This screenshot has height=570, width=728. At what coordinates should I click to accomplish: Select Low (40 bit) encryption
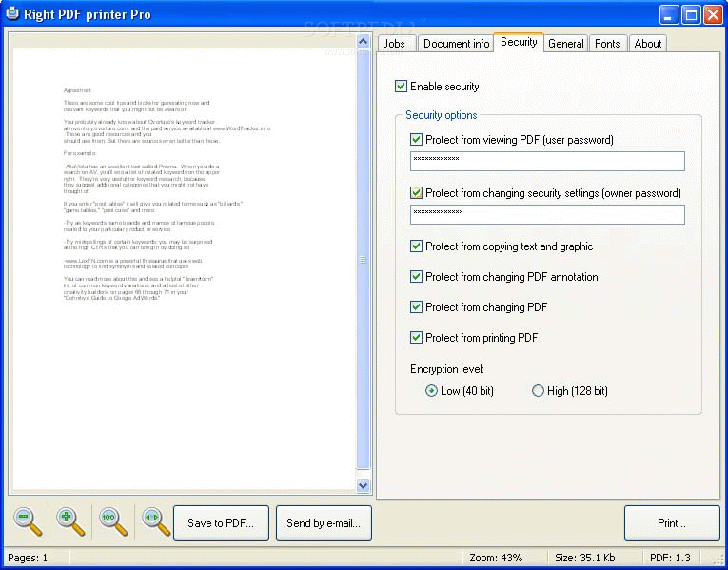[431, 391]
